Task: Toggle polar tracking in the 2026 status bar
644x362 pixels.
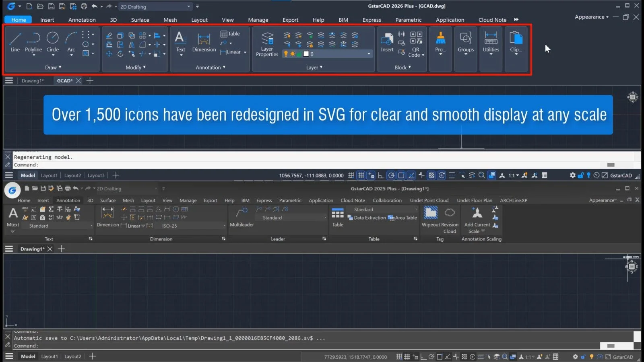Action: coord(391,175)
